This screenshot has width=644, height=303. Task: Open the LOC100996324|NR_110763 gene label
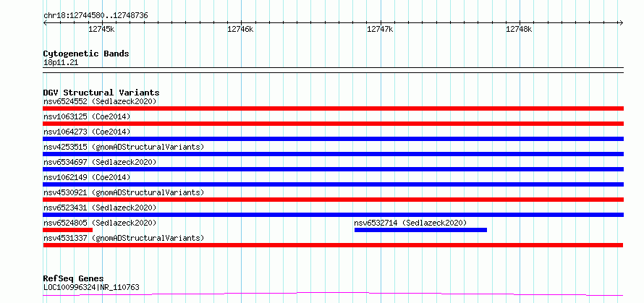(91, 287)
